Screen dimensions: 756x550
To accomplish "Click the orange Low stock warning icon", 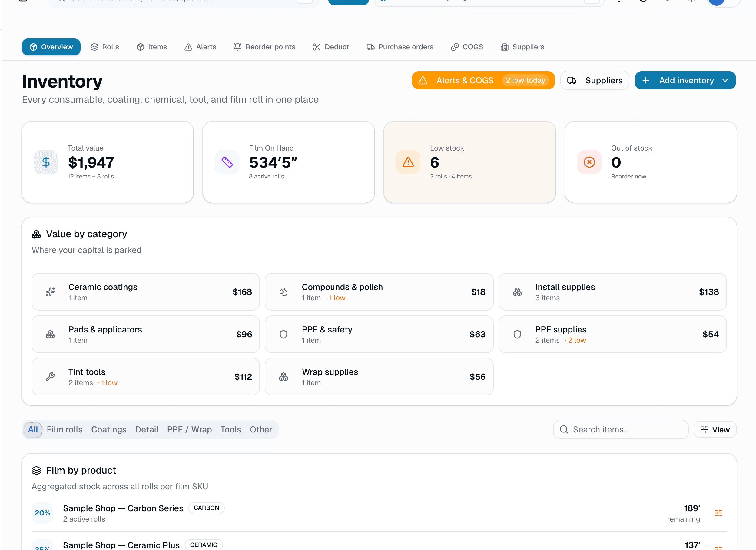I will 408,162.
